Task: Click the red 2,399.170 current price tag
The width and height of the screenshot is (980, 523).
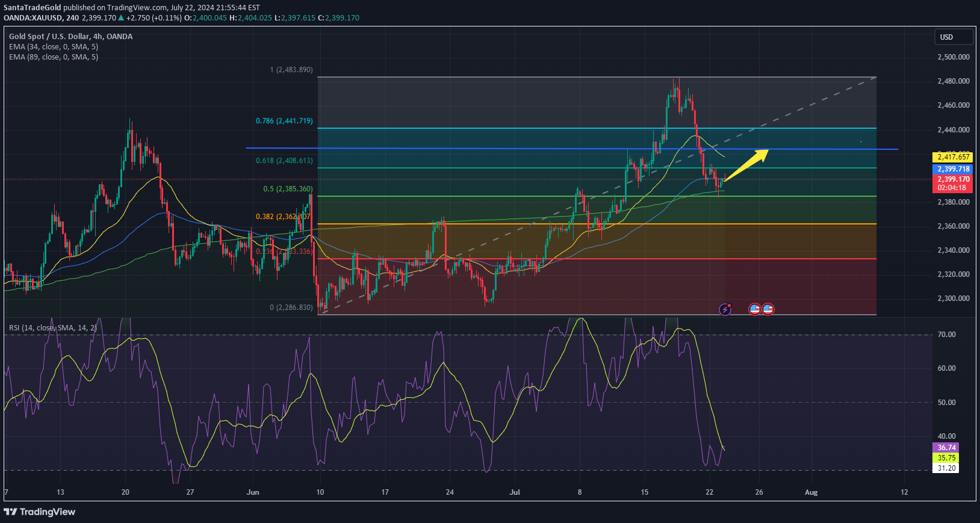Action: (953, 179)
